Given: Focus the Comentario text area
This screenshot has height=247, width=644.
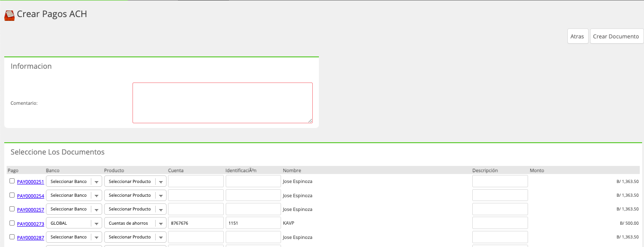Looking at the screenshot, I should 222,103.
